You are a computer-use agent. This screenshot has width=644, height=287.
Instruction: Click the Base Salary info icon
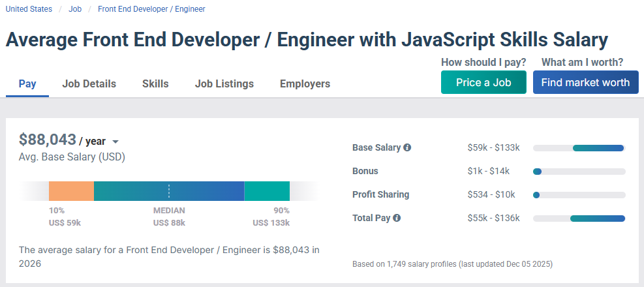[x=407, y=147]
